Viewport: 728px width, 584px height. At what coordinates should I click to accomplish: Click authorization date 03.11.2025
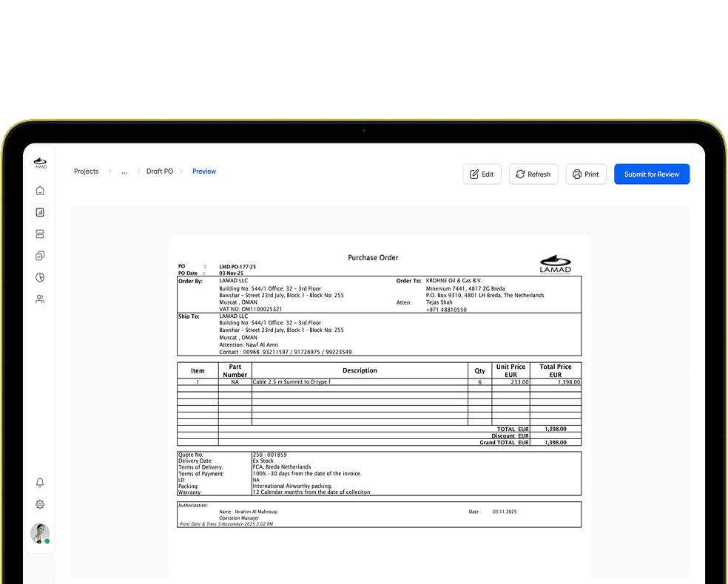tap(505, 512)
